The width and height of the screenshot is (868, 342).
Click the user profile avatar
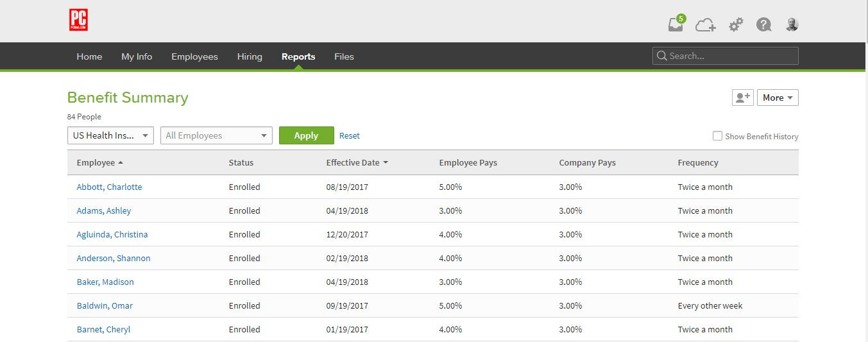(792, 25)
